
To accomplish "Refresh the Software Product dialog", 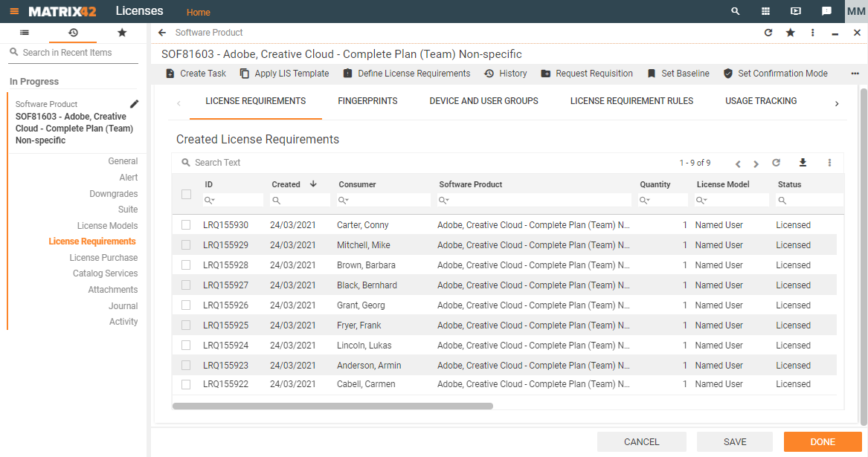I will pos(768,33).
